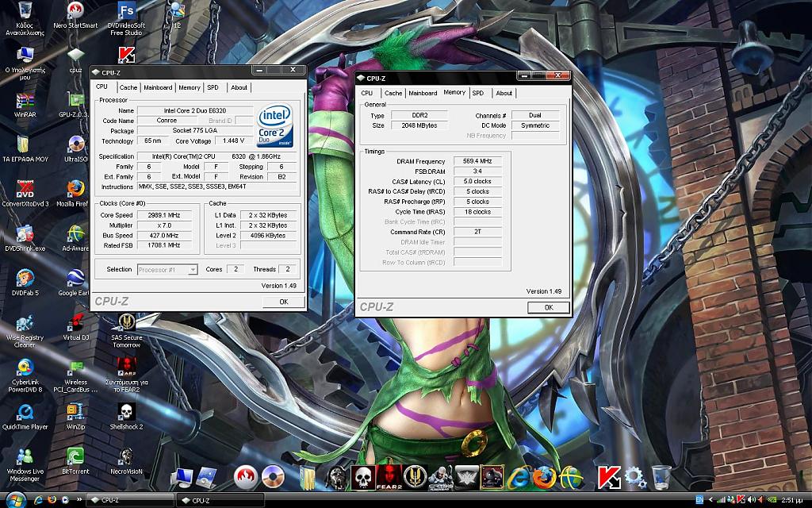Select the Ad-Aware desktop shortcut
Screen dimensions: 812x508
[x=75, y=238]
